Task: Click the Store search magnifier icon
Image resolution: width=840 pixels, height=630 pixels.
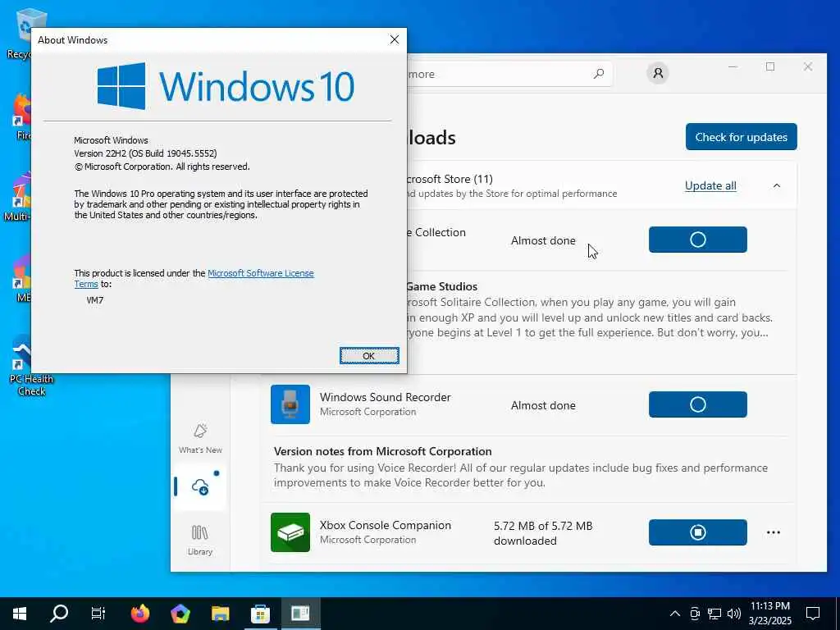Action: click(x=598, y=74)
